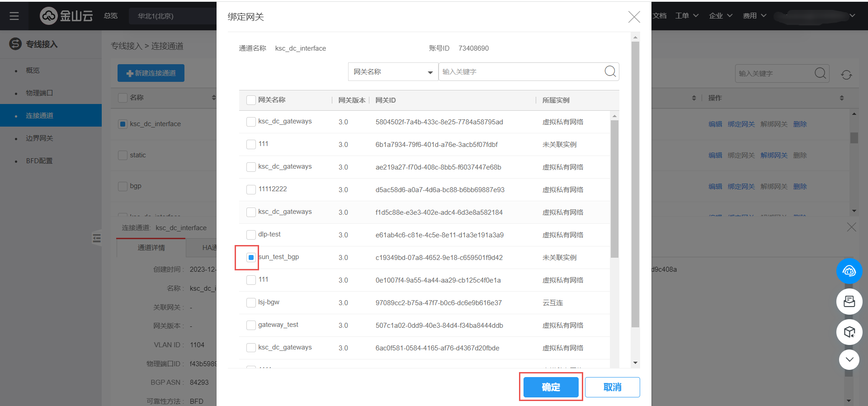Click the refresh icon beside page search
This screenshot has width=868, height=406.
coord(846,75)
